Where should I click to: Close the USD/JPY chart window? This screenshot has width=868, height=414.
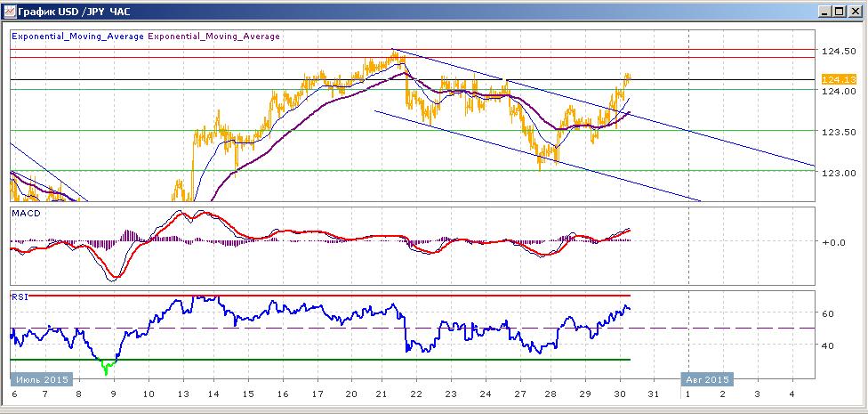[x=855, y=11]
